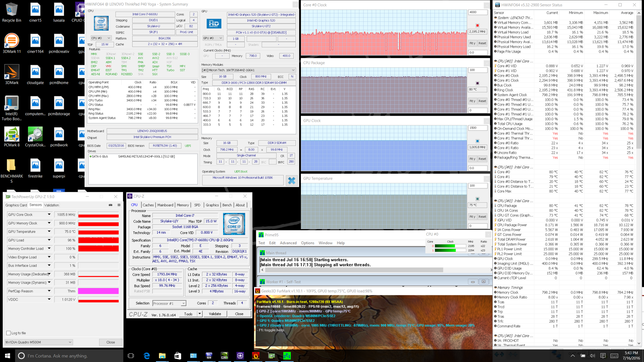Open CPU-Z Mainboard tab
644x362 pixels.
click(x=165, y=205)
